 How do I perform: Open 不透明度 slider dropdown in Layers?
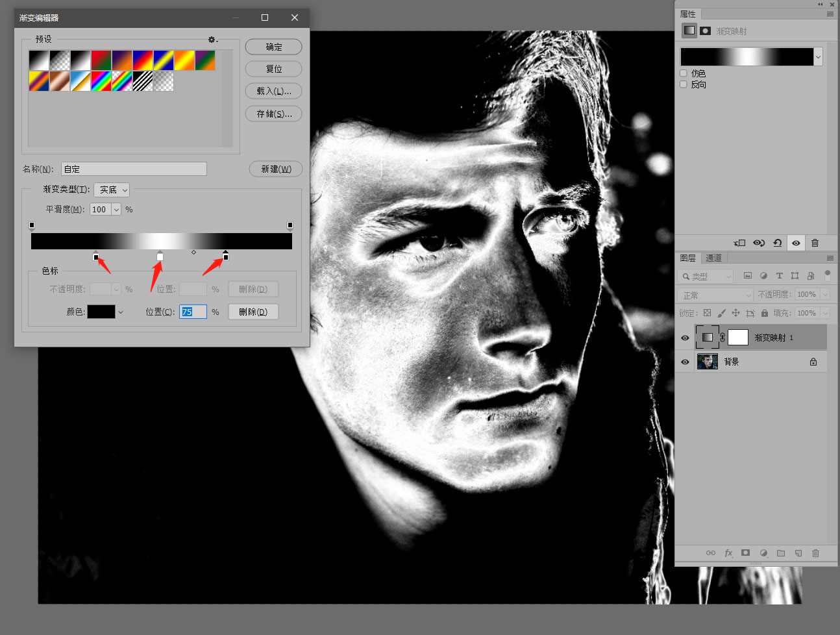coord(825,294)
